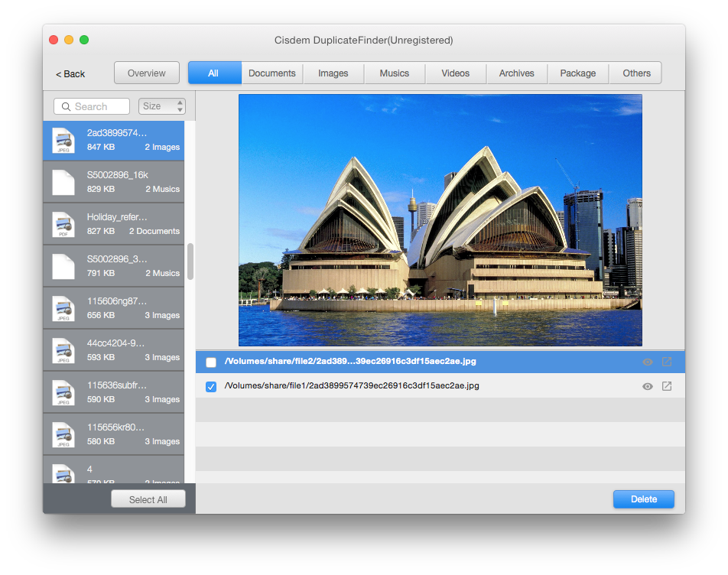The width and height of the screenshot is (728, 575).
Task: Go back using the Back link
Action: [70, 74]
